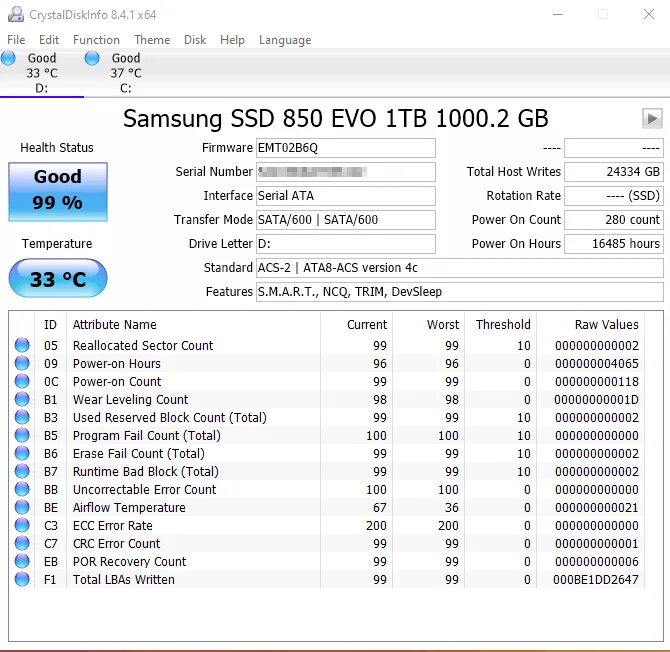Click the 33 °C temperature button

pos(58,278)
